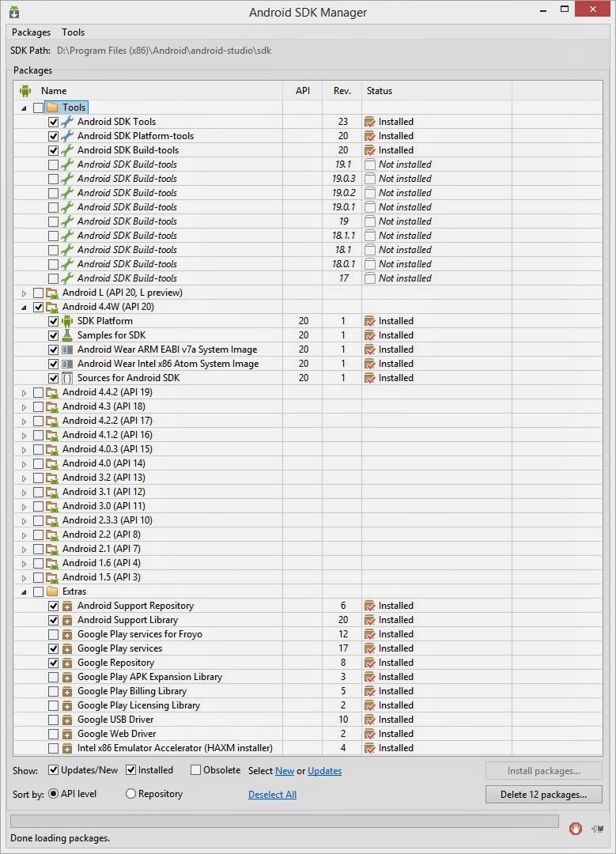This screenshot has height=854, width=616.
Task: Click the Android L (API 20, L preview) folder icon
Action: click(52, 293)
